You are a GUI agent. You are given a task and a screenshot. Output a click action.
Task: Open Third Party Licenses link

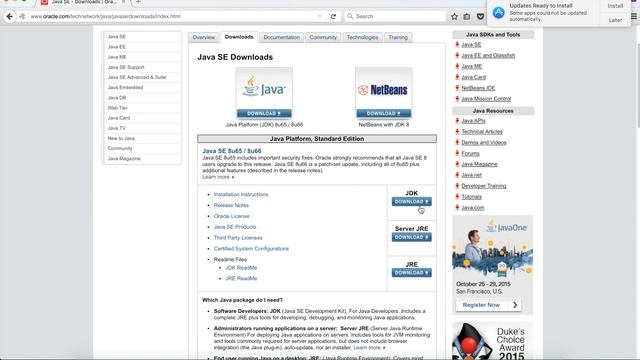click(x=238, y=238)
